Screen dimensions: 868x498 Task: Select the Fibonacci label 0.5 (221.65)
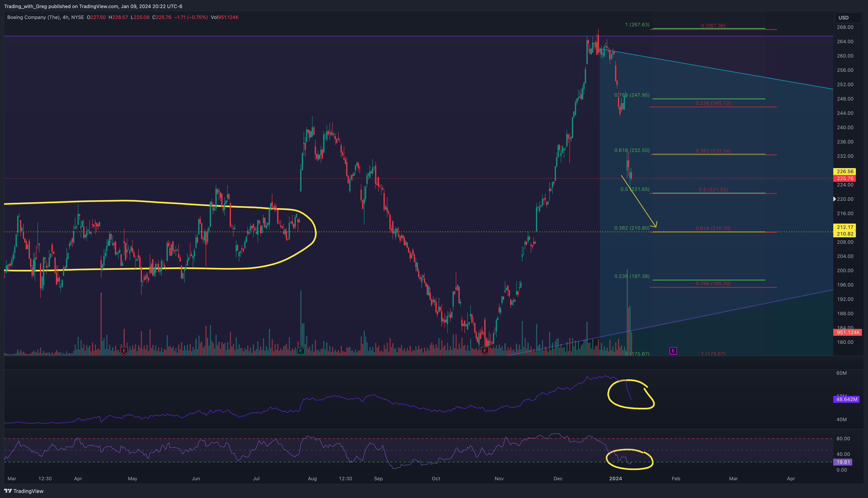click(x=635, y=189)
